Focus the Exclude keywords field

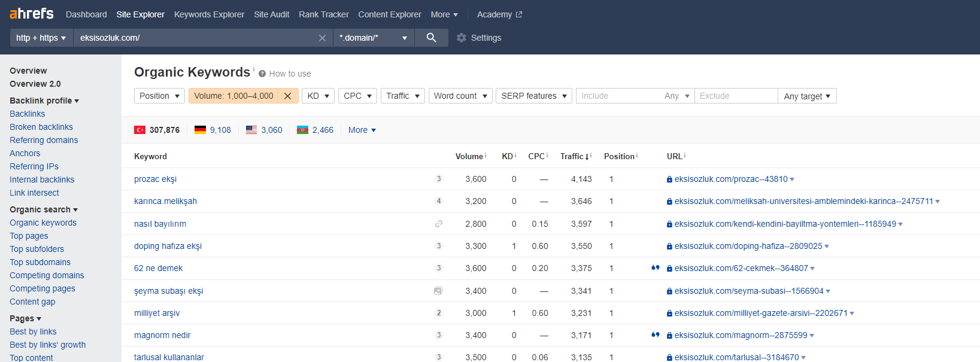point(736,96)
